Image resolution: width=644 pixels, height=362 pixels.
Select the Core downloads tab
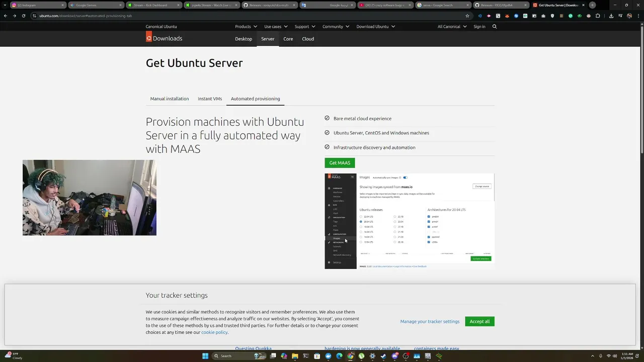288,39
